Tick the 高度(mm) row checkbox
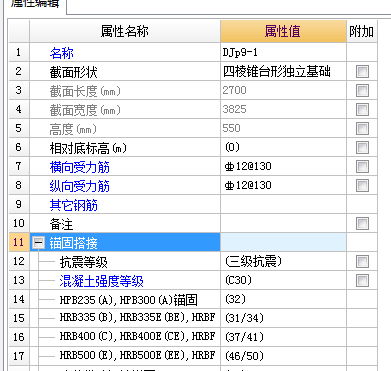Viewport: 391px width, 371px height. [362, 128]
